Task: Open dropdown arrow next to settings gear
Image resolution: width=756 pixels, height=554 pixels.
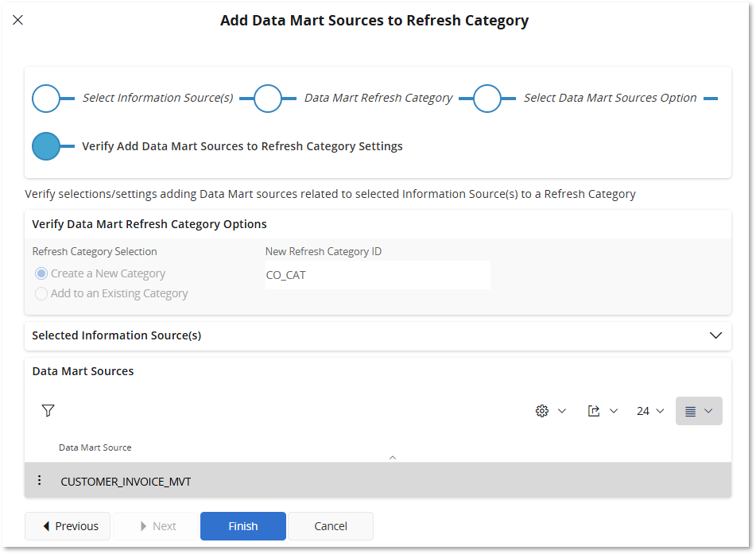Action: [562, 411]
